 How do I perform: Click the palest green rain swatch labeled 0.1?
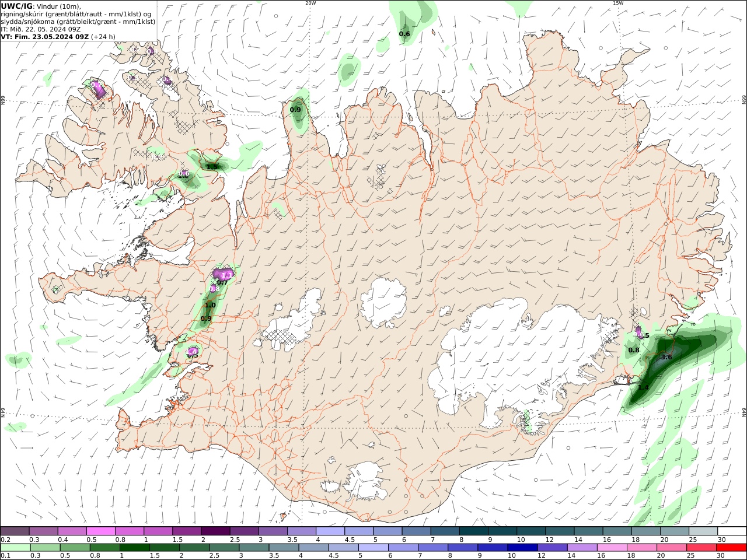pyautogui.click(x=15, y=548)
